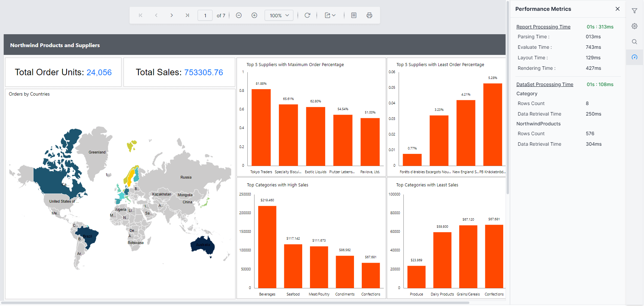
Task: Open the search panel
Action: pyautogui.click(x=635, y=42)
